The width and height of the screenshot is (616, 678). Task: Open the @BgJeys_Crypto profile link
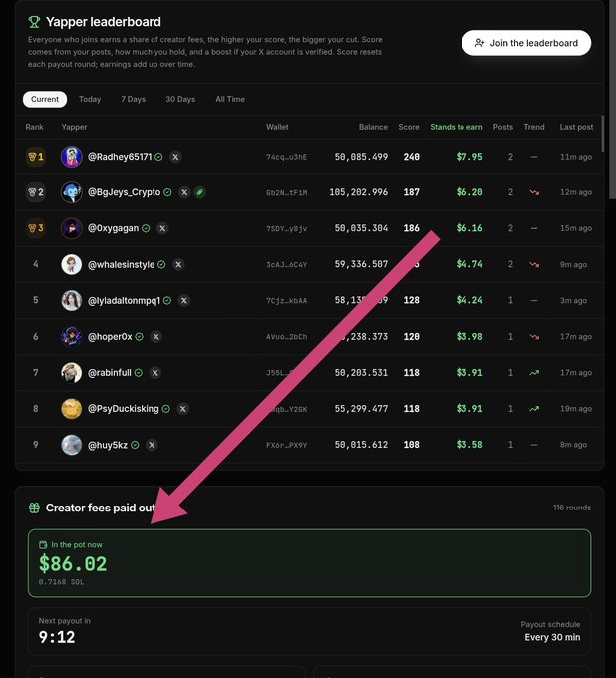point(124,192)
